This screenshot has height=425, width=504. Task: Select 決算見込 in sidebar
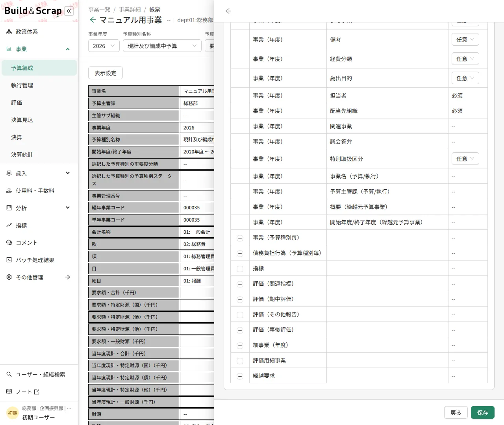39,120
